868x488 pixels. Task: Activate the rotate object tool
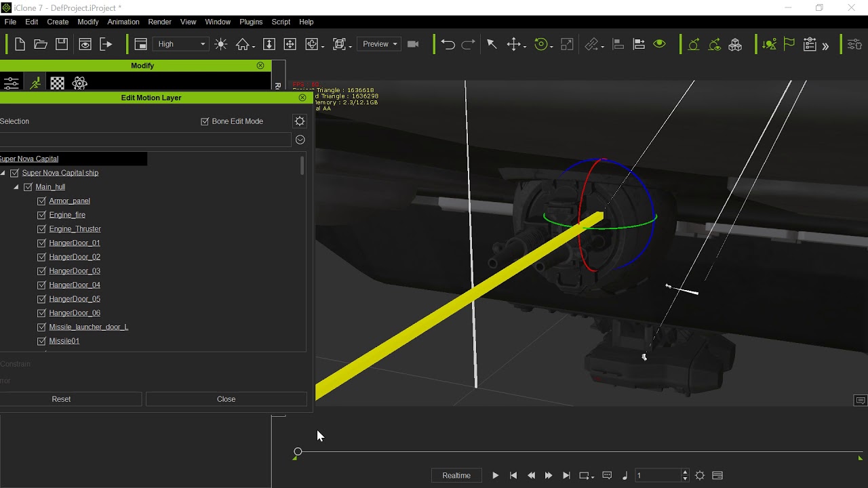point(541,44)
